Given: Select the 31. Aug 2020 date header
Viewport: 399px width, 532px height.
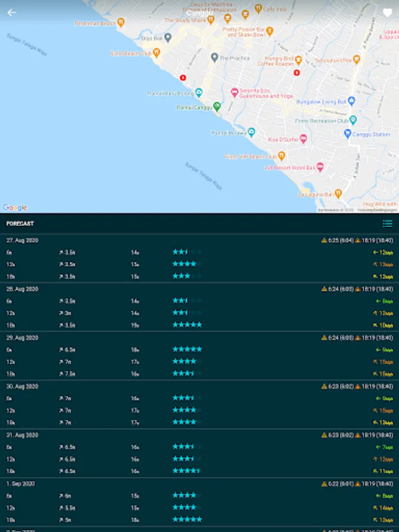Looking at the screenshot, I should 22,435.
